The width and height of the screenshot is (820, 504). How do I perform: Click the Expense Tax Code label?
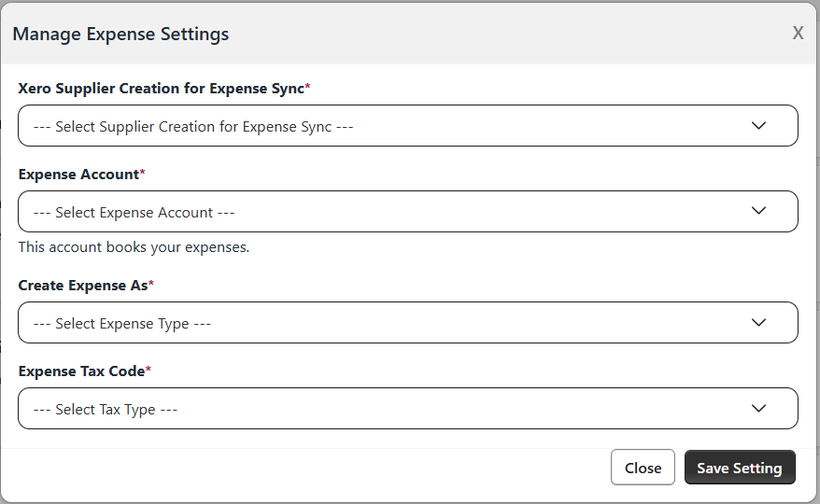tap(81, 371)
